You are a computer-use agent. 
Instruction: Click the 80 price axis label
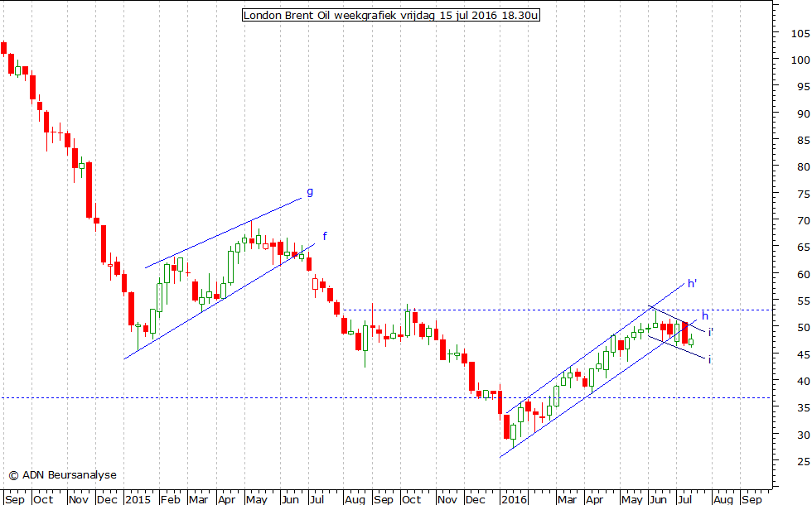tap(803, 167)
